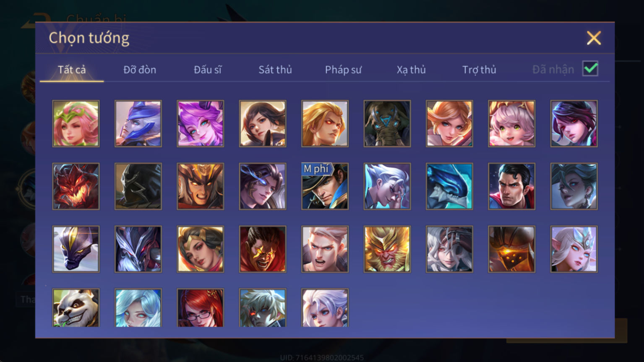Image resolution: width=644 pixels, height=362 pixels.
Task: Filter heroes by 'Trợ thủ' tab
Action: click(479, 70)
